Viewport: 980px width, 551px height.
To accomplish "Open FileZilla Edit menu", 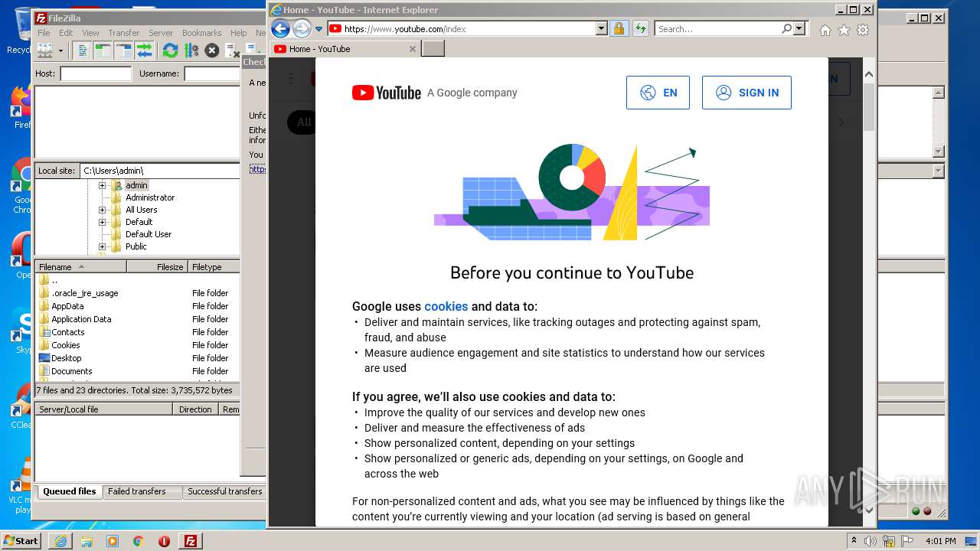I will tap(66, 33).
